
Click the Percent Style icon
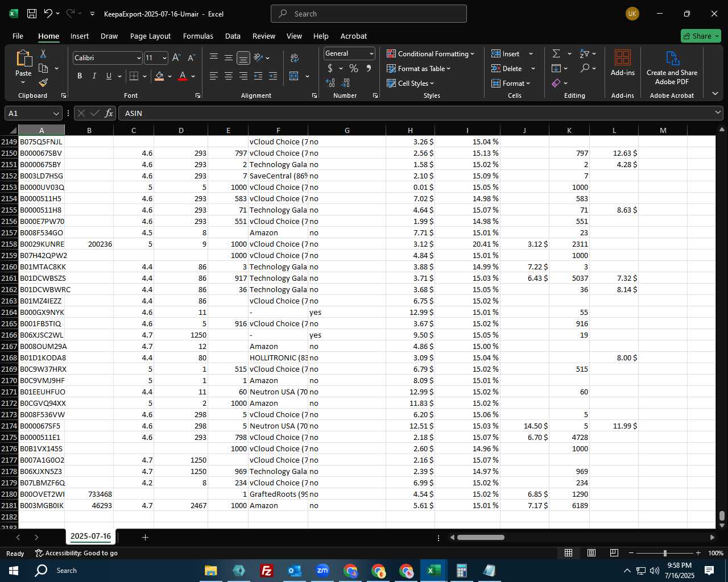(x=354, y=68)
